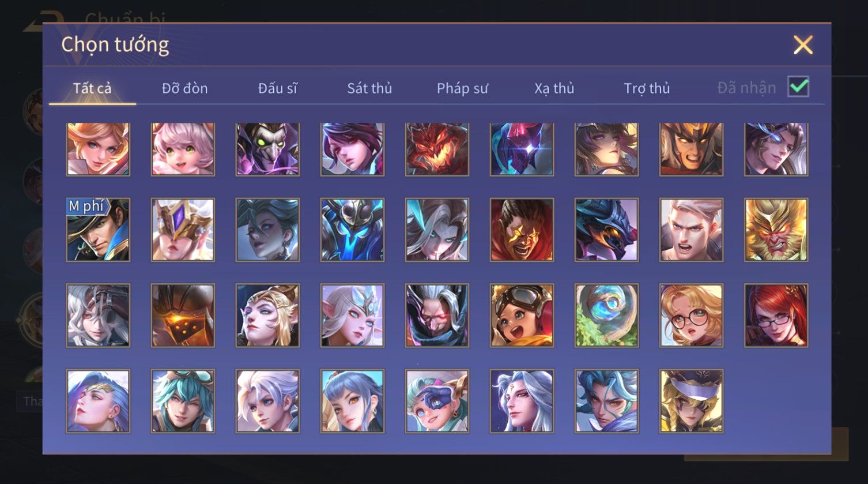Open the Xạ thủ tab

(x=554, y=88)
